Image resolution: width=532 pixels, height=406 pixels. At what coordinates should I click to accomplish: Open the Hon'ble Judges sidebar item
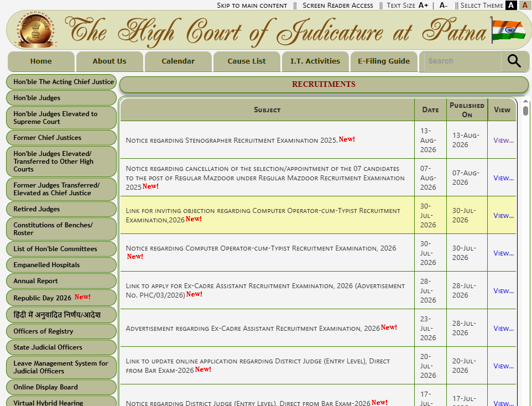(61, 98)
